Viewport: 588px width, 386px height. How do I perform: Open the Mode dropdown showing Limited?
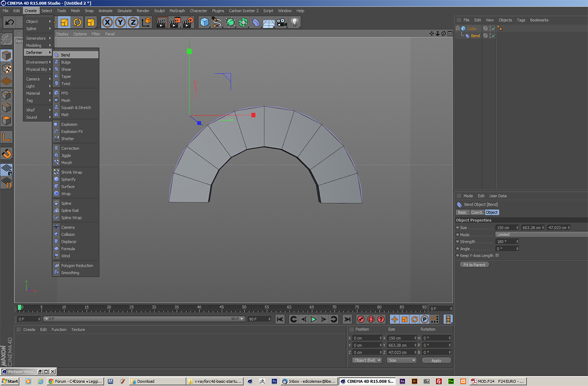point(539,235)
